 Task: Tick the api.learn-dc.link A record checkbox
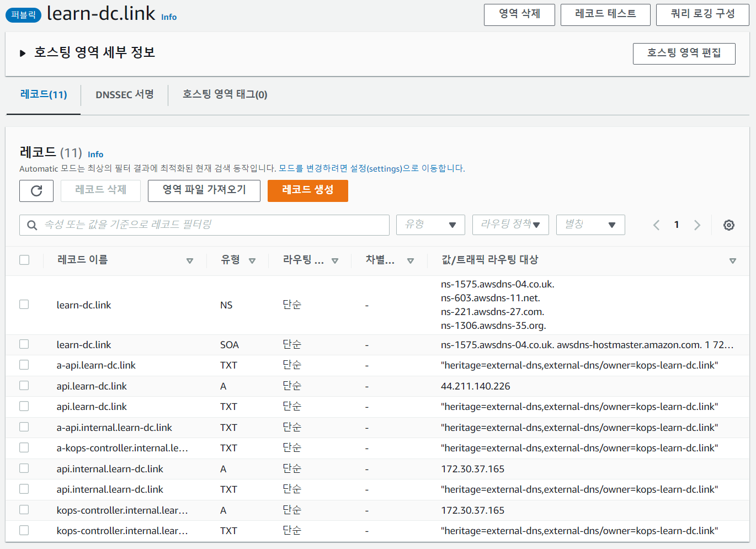point(24,386)
